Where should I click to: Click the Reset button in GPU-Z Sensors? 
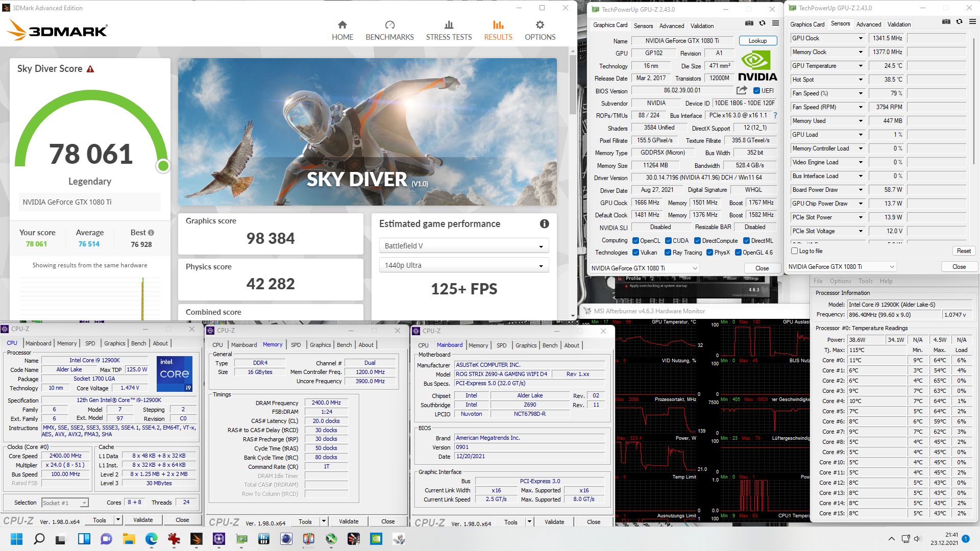964,251
